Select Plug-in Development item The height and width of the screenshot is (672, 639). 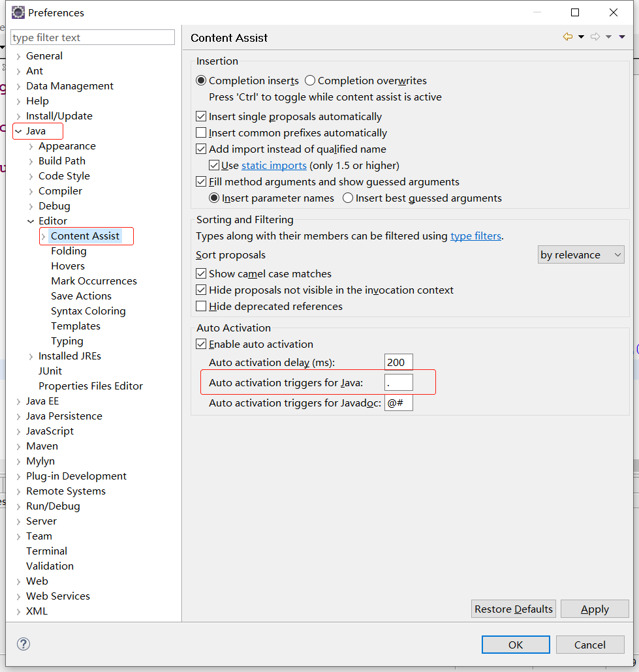[76, 476]
